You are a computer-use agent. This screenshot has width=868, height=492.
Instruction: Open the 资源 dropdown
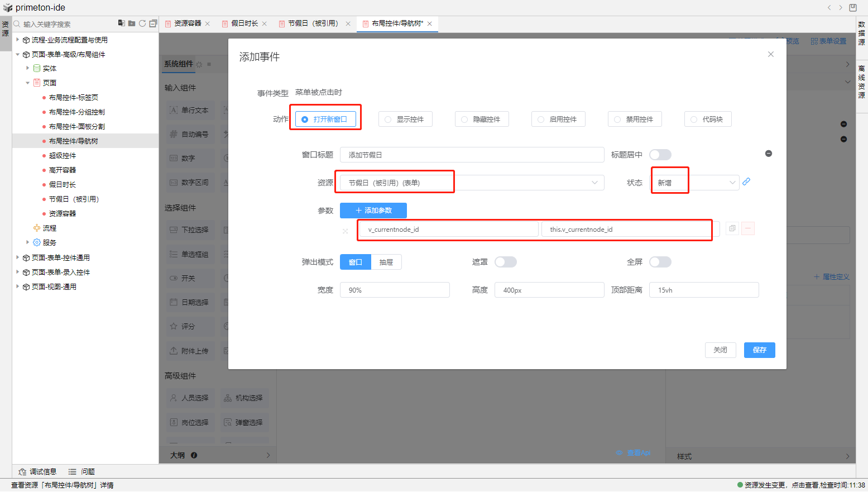pos(472,183)
